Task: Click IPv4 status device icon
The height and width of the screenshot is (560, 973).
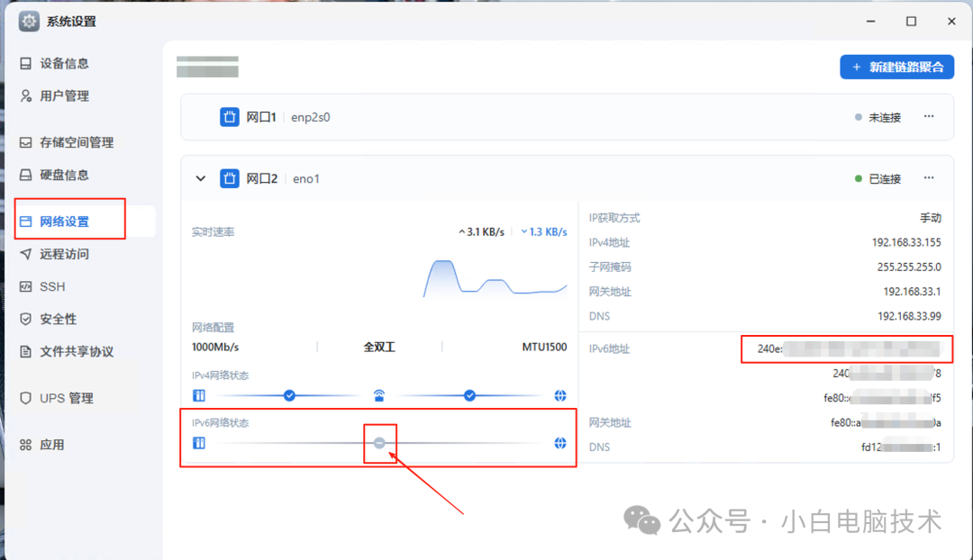Action: coord(198,395)
